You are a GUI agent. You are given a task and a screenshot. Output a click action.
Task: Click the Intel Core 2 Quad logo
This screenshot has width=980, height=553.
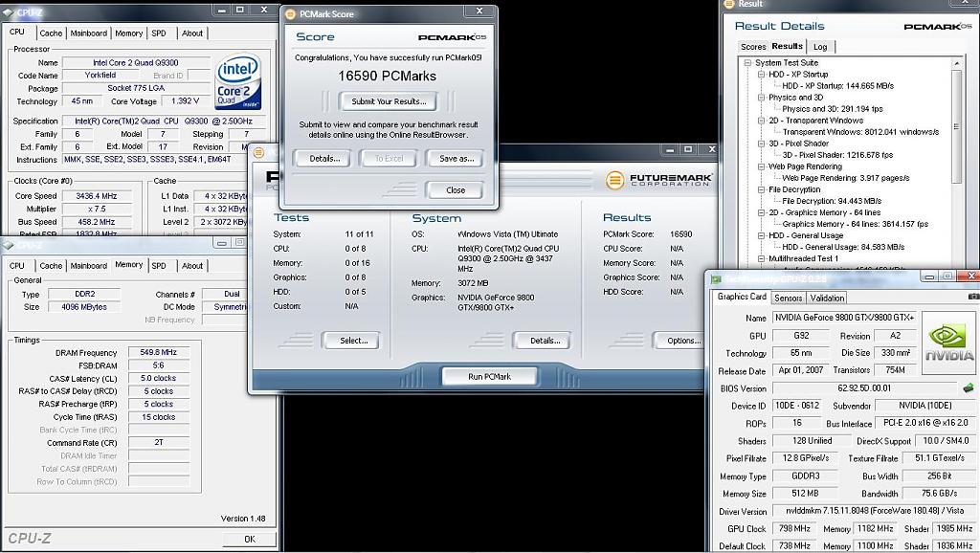coord(237,82)
